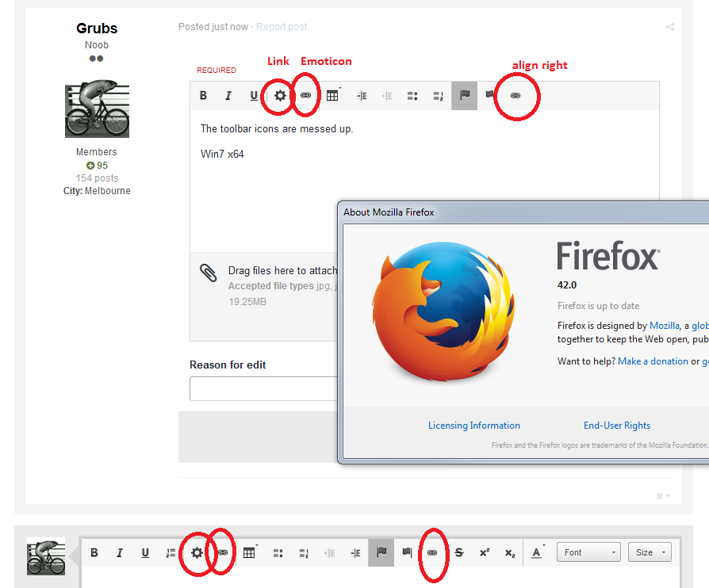Open text color picker in reply toolbar
Viewport: 709px width, 588px height.
click(538, 552)
